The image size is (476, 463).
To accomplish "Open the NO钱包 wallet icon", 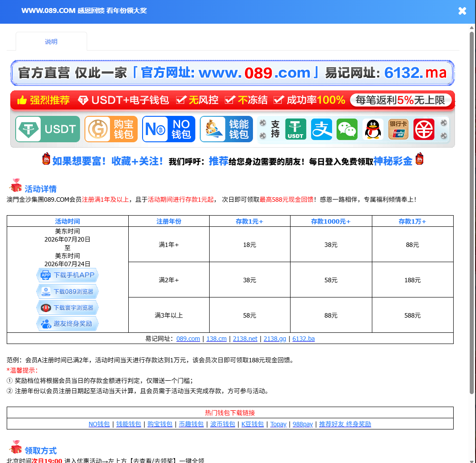I will pyautogui.click(x=168, y=129).
